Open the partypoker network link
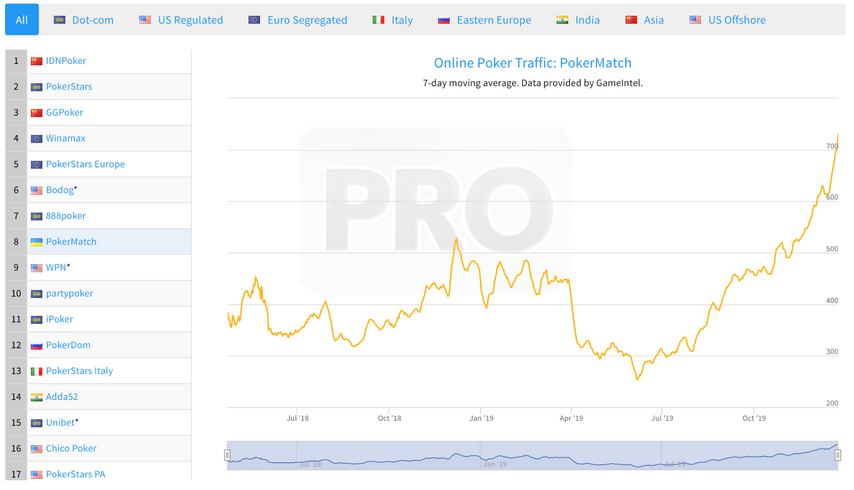854x490 pixels. [69, 293]
